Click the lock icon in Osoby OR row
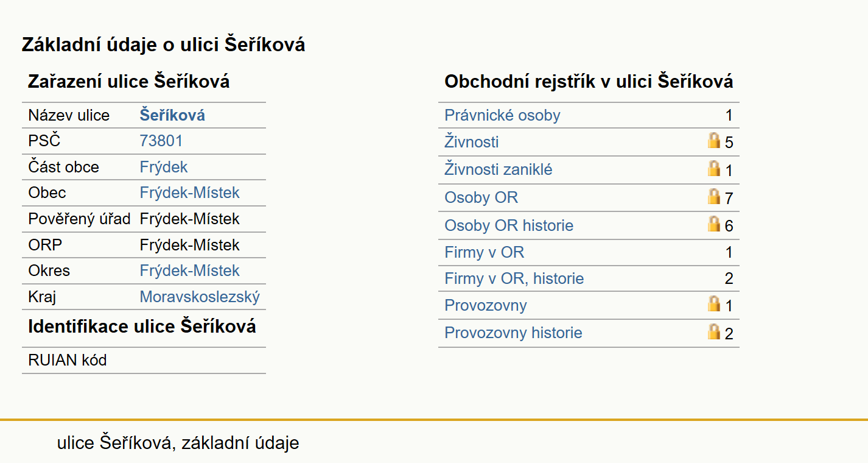868x463 pixels. (714, 196)
